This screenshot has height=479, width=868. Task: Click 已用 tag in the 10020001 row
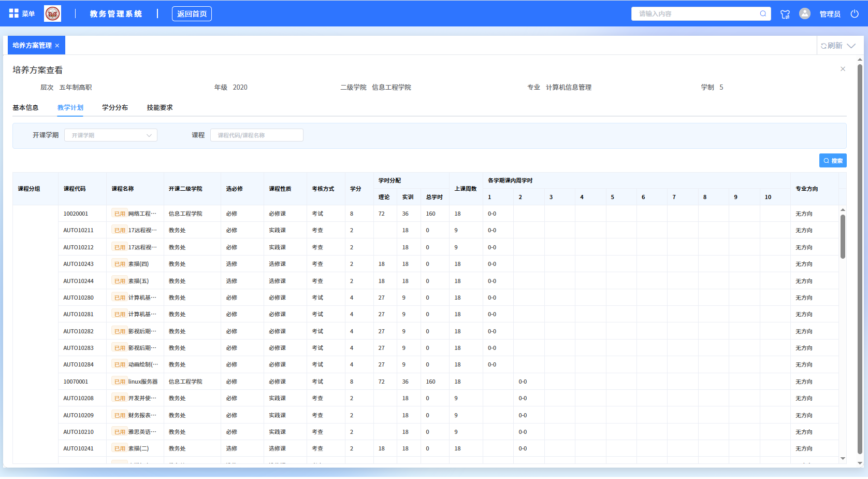point(120,214)
